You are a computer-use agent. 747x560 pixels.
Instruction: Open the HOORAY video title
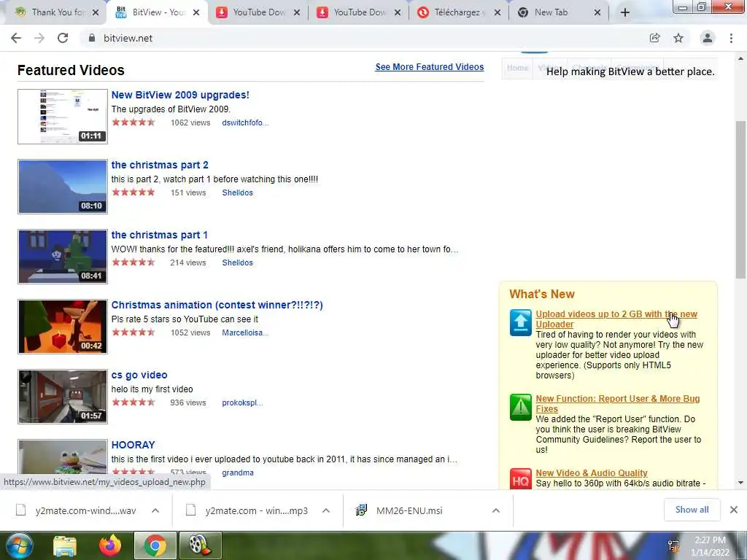(133, 445)
